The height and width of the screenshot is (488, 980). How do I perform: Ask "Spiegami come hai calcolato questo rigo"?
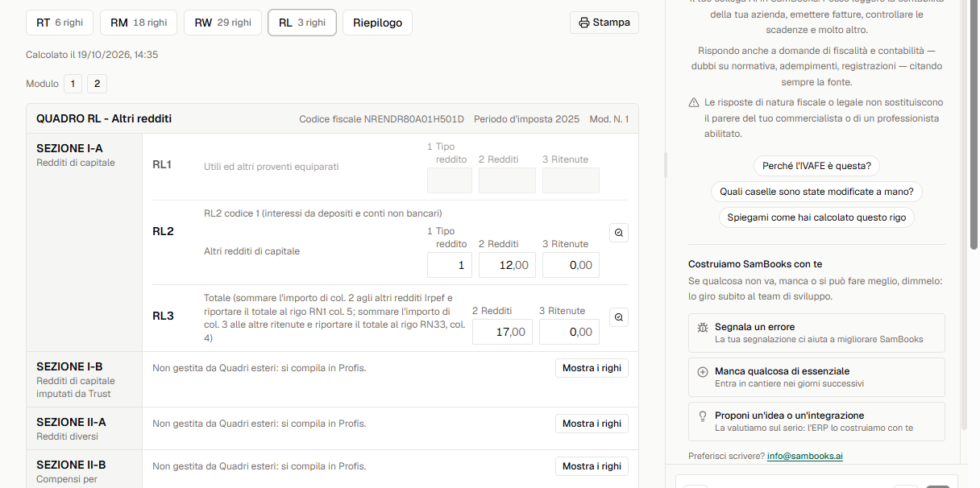[x=816, y=217]
